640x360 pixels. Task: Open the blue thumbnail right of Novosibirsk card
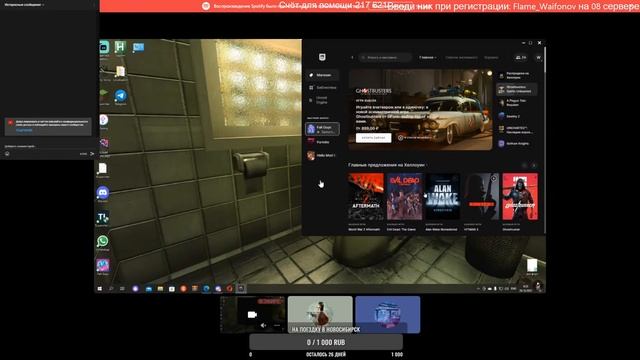point(388,315)
